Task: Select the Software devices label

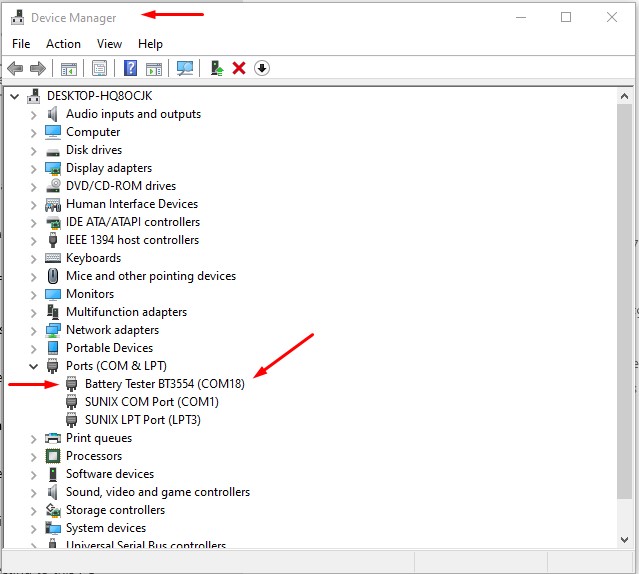Action: click(x=110, y=474)
